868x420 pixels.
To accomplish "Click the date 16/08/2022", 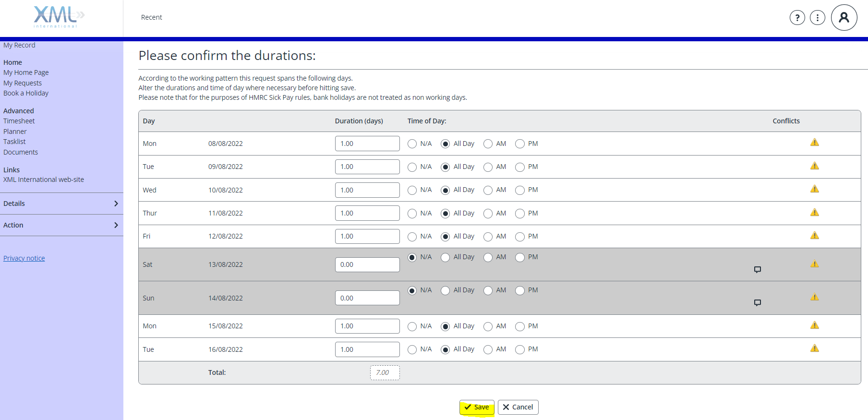I will [x=226, y=349].
